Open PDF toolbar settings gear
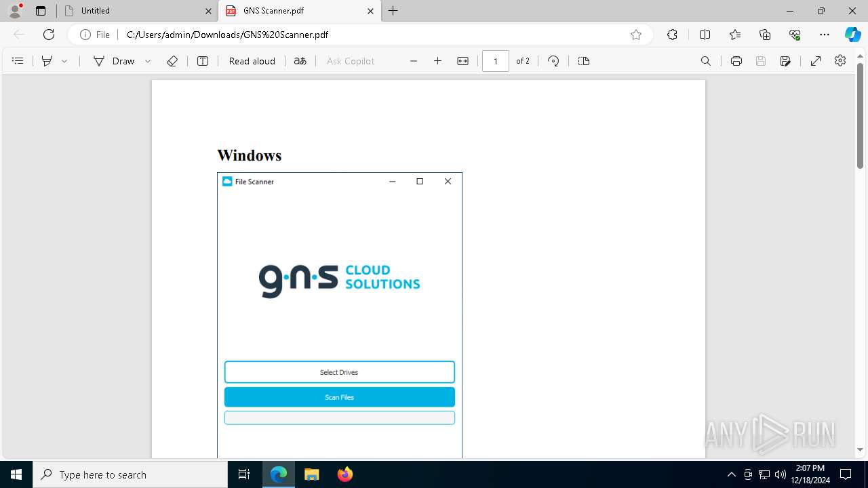This screenshot has height=488, width=868. pyautogui.click(x=840, y=61)
